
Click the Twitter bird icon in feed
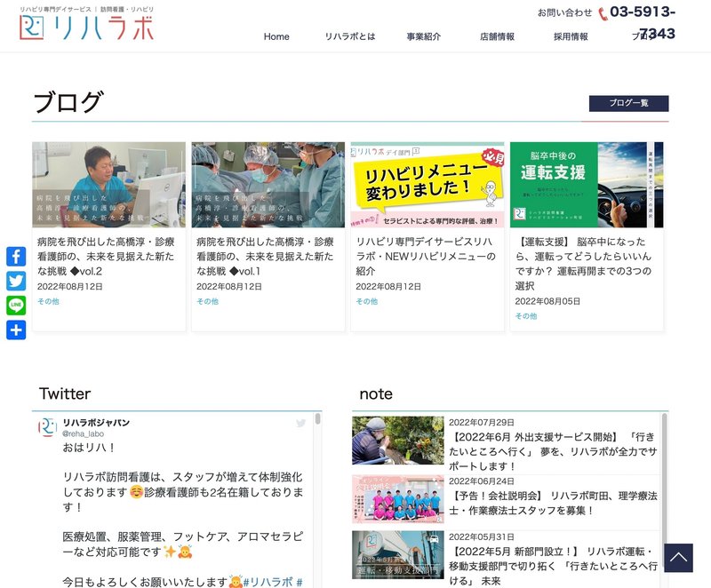click(x=300, y=423)
